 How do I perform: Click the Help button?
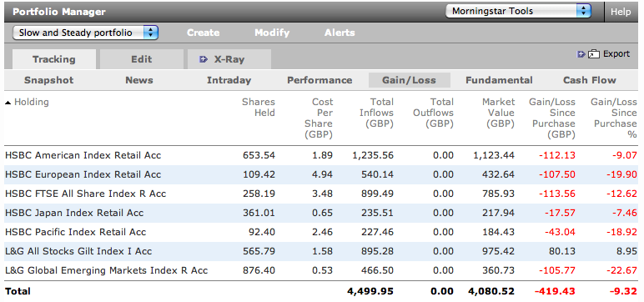[x=621, y=12]
